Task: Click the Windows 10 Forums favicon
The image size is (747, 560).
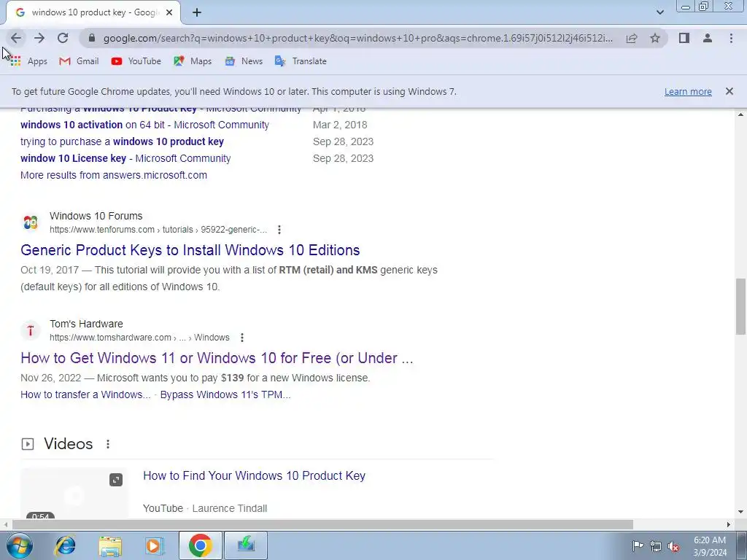Action: [x=31, y=222]
